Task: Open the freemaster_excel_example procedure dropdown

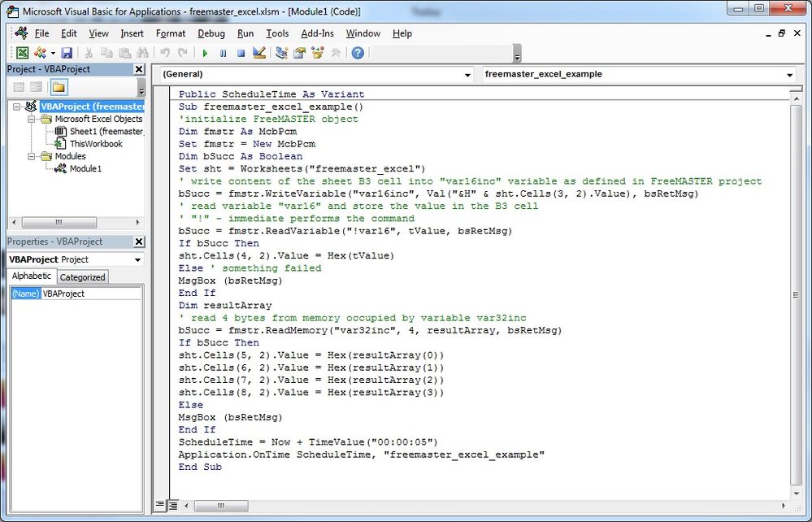Action: point(790,75)
